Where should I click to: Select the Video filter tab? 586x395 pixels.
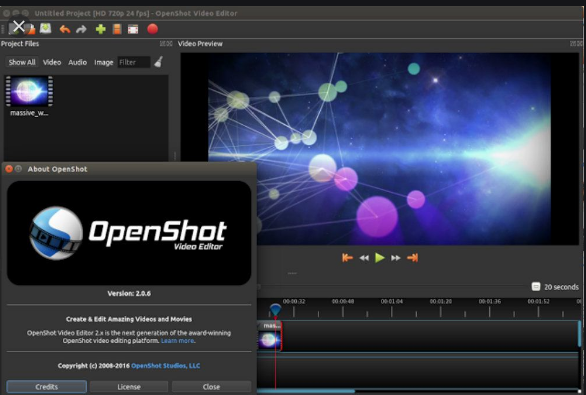52,62
